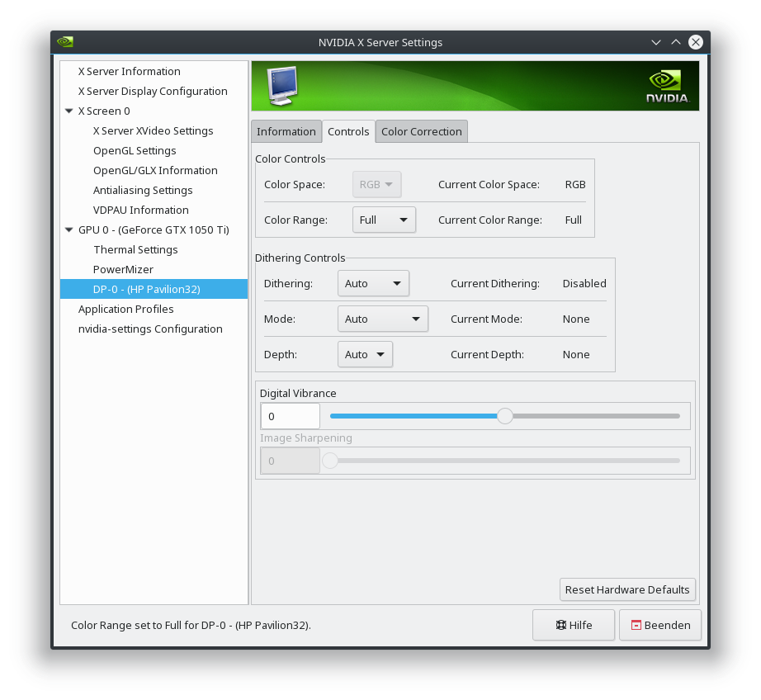Open the Dithering dropdown

pos(373,283)
